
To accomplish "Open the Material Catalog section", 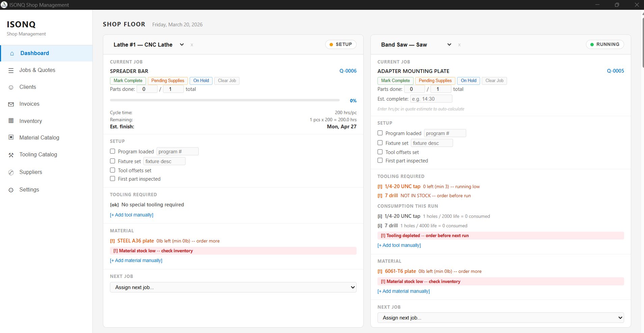I will click(11, 138).
